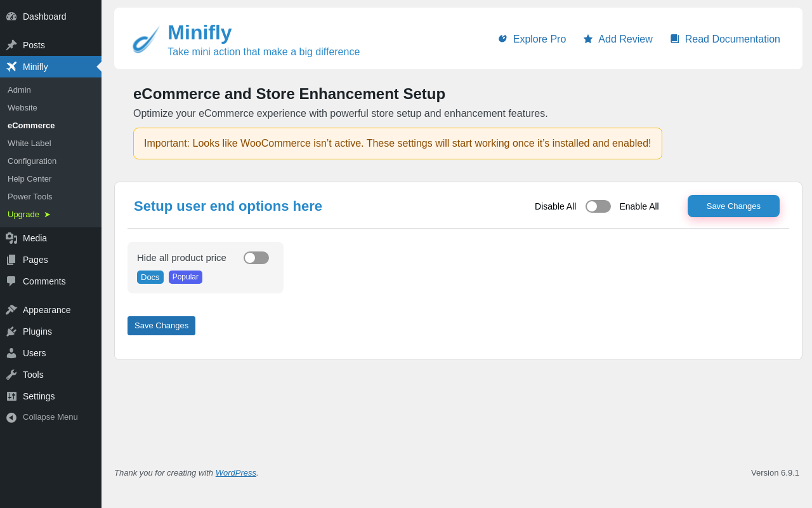Click the Tools wrench icon
Screen dimensions: 812x508
coord(11,375)
